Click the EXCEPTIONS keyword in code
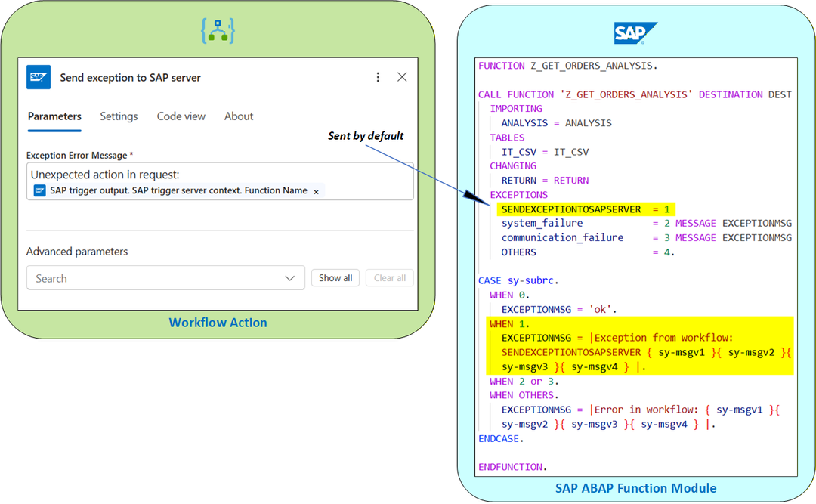Screen dimensions: 816x504 tap(518, 195)
